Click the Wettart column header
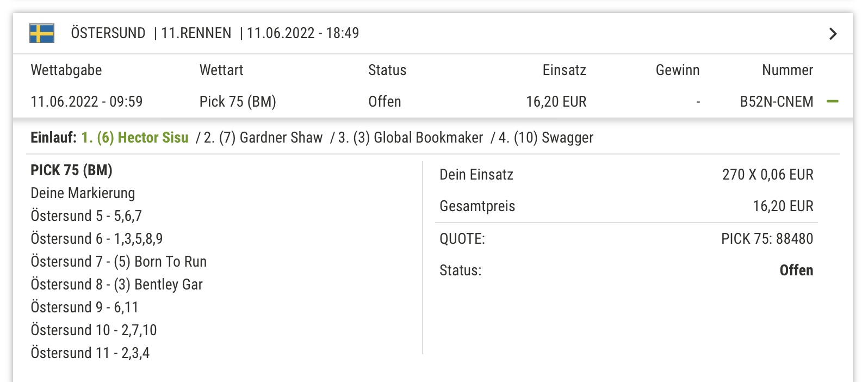 pyautogui.click(x=221, y=70)
